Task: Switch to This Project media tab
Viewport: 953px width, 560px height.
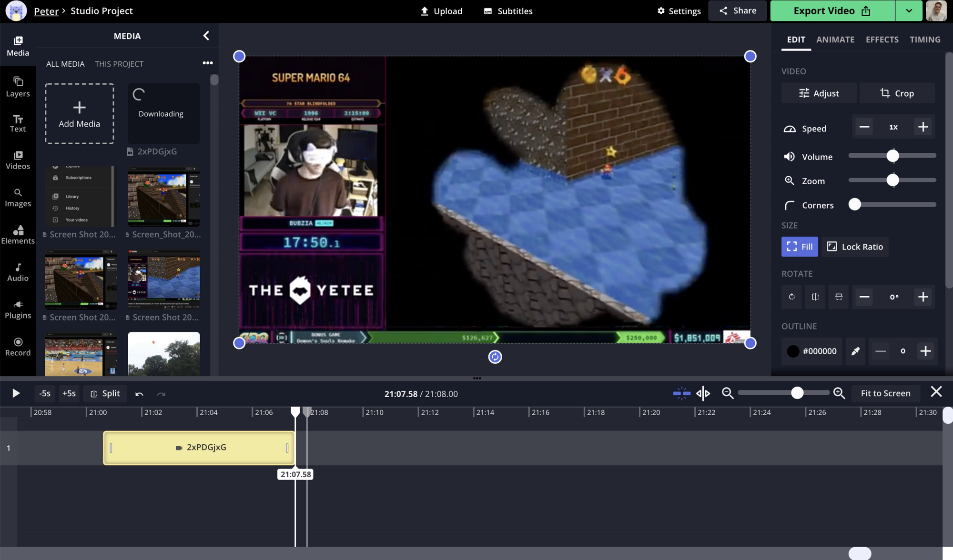Action: coord(119,64)
